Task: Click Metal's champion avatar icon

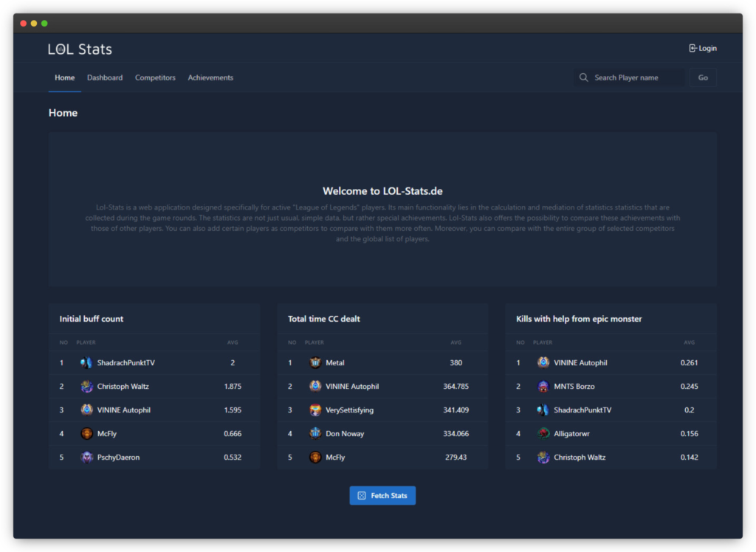Action: click(x=315, y=363)
